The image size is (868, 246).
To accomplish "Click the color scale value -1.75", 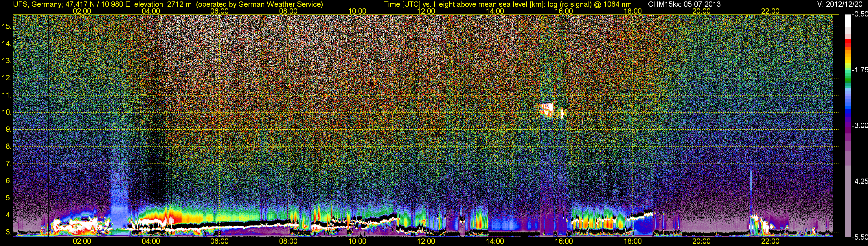I will tap(860, 70).
